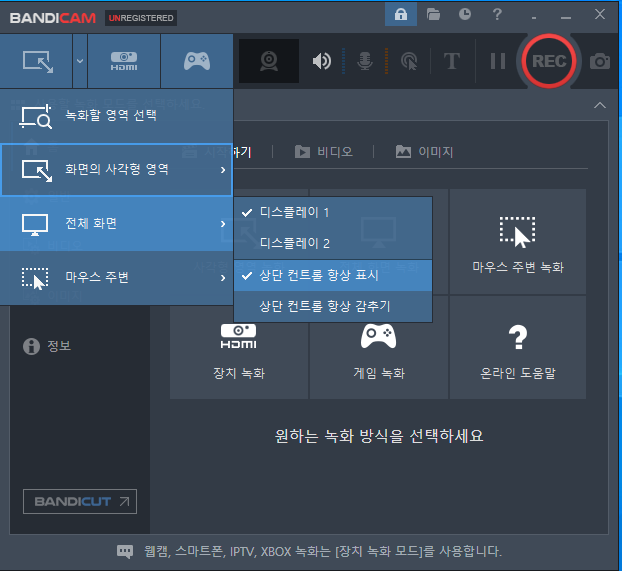
Task: Click the rectangle area icon in menu
Action: tap(36, 171)
